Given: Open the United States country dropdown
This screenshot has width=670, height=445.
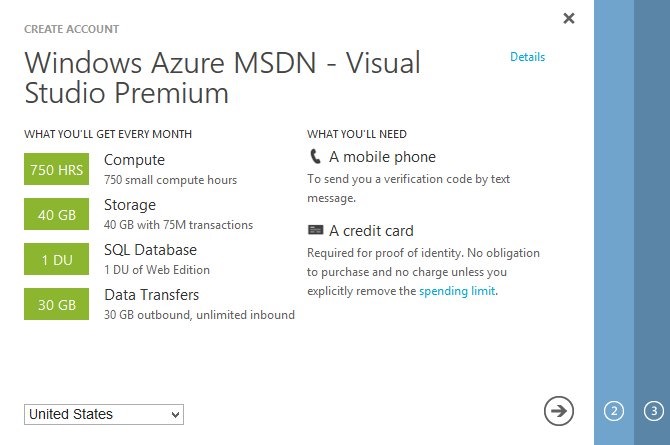Looking at the screenshot, I should (x=104, y=414).
